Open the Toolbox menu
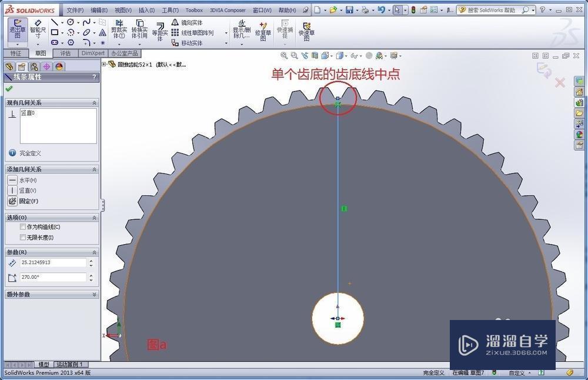The image size is (588, 380). [194, 10]
